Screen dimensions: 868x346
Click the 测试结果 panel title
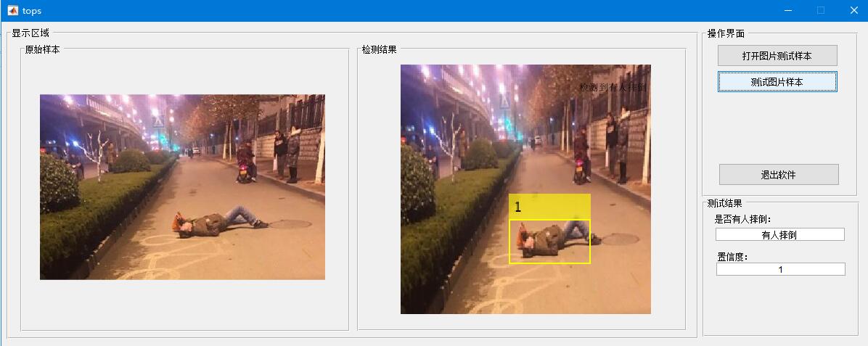[x=724, y=203]
